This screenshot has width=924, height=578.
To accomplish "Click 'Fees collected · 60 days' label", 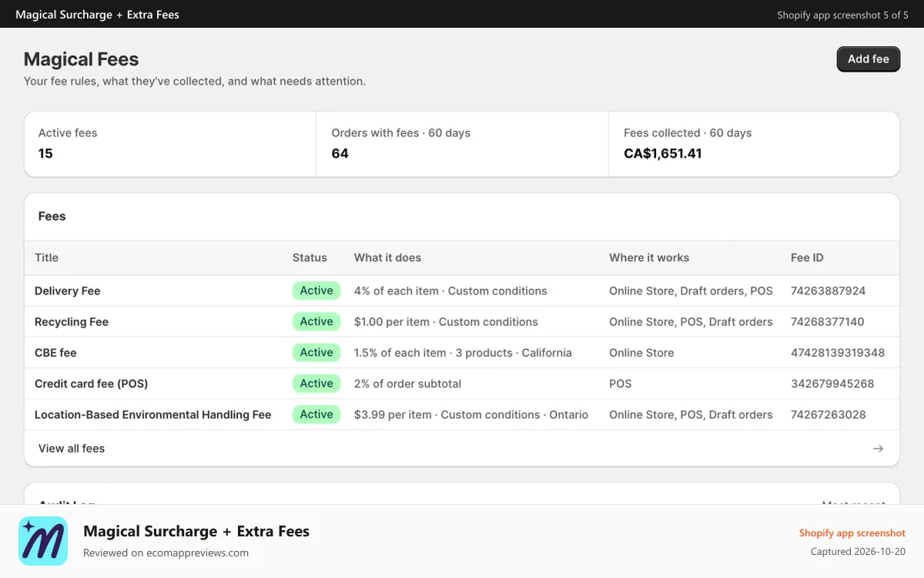I will [688, 133].
